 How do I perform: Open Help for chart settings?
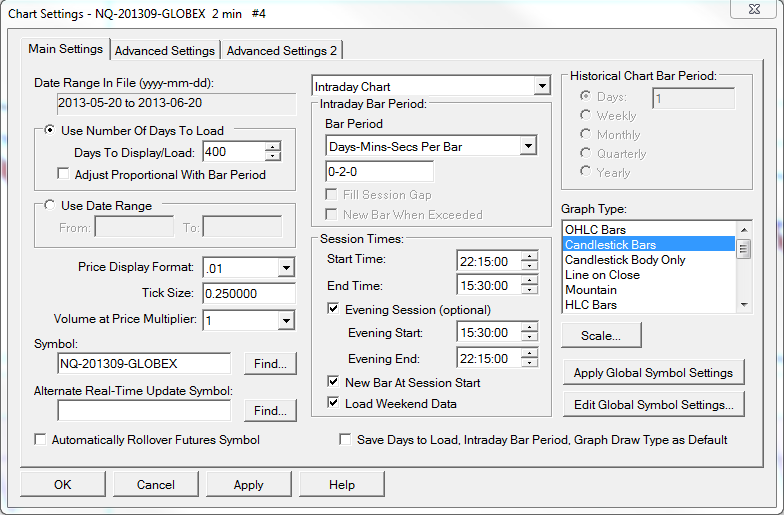click(x=342, y=484)
